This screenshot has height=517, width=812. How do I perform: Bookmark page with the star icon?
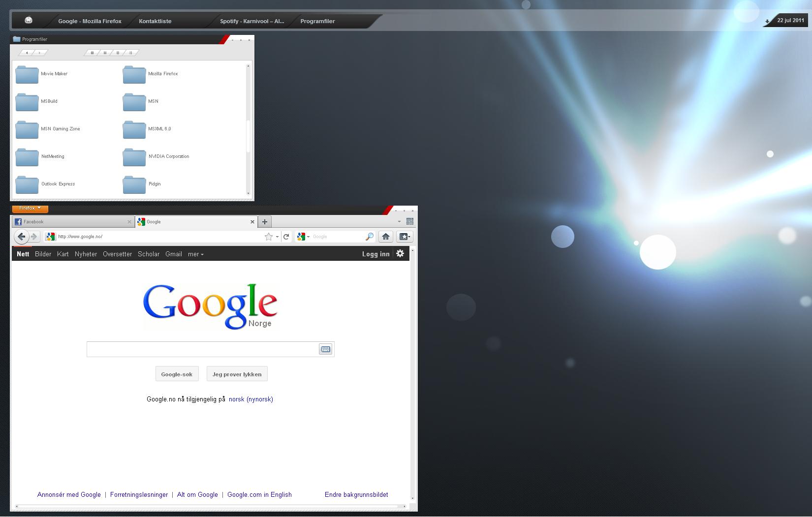(269, 237)
